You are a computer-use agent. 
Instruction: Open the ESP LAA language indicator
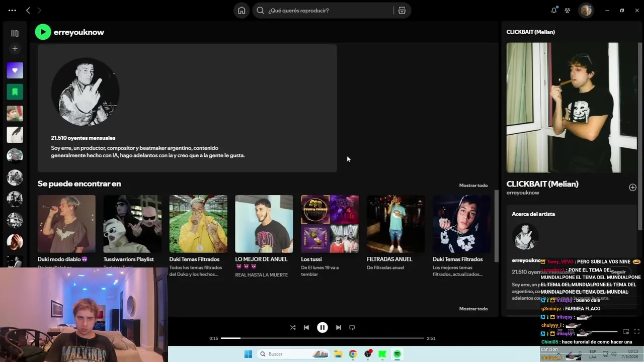[593, 354]
